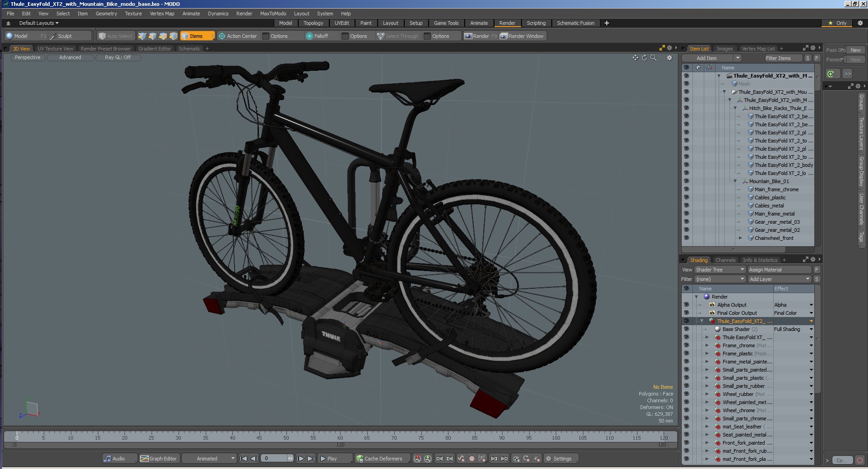Toggle visibility of Cables_plastic item
The width and height of the screenshot is (868, 469).
pyautogui.click(x=686, y=198)
